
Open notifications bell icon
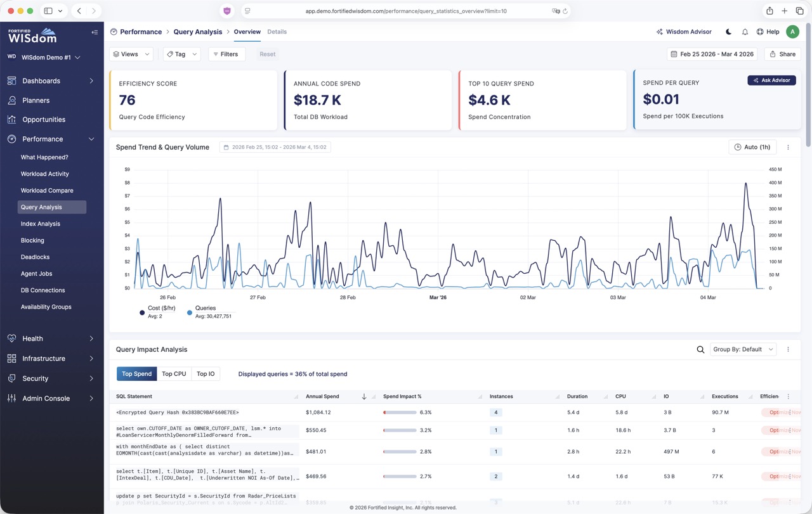click(745, 32)
